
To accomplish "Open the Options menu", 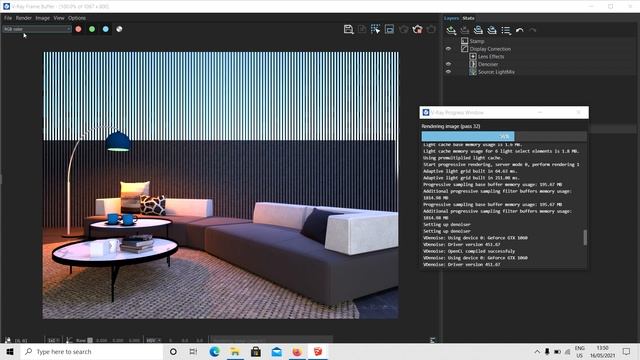I will pos(77,18).
